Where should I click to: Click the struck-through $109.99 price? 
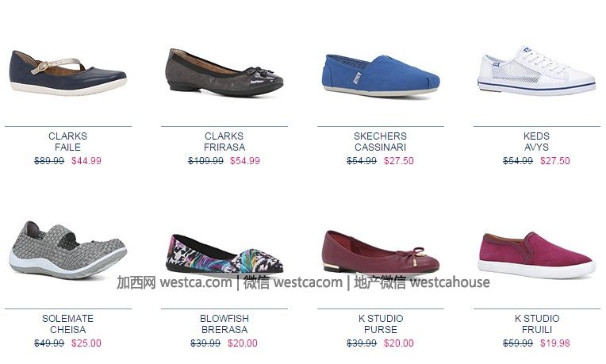[x=205, y=161]
